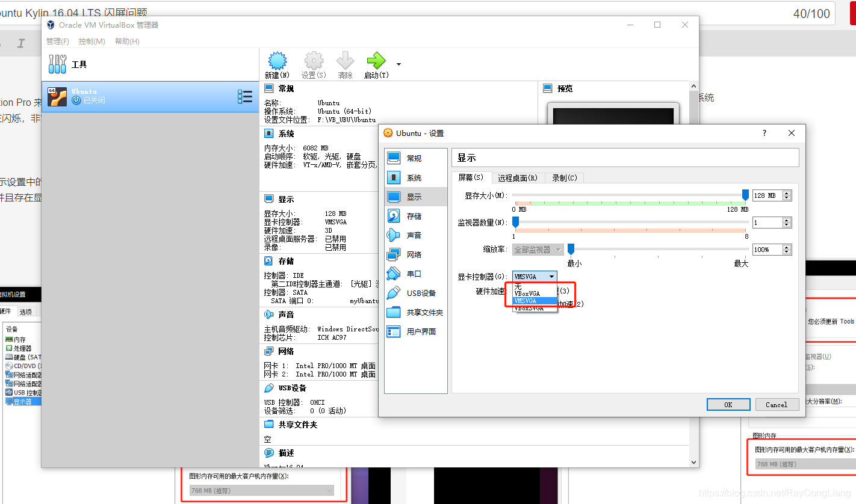Image resolution: width=856 pixels, height=504 pixels.
Task: Select 显示 category in settings dialog
Action: point(416,197)
